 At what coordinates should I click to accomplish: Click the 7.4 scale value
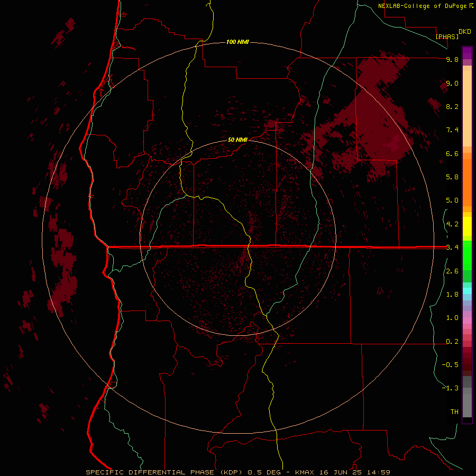click(x=452, y=130)
